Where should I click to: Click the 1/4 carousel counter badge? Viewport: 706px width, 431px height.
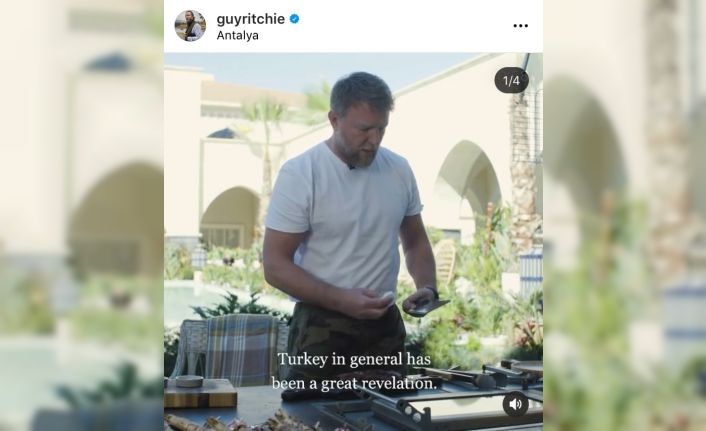[511, 81]
